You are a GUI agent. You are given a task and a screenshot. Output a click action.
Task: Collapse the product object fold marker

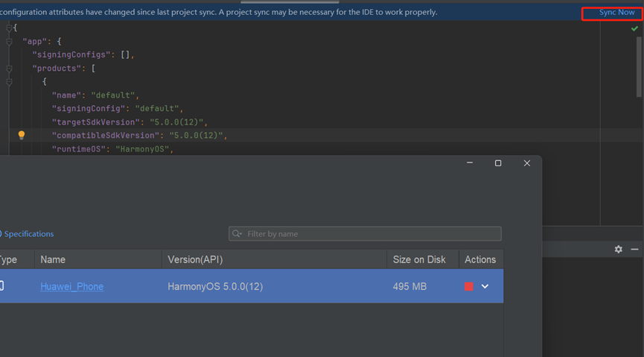coord(9,82)
